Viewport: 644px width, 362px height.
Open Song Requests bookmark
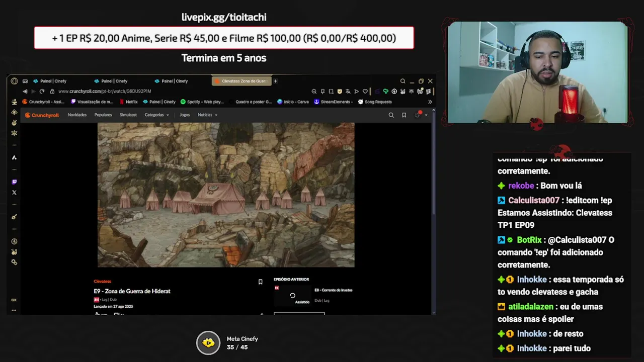coord(374,102)
